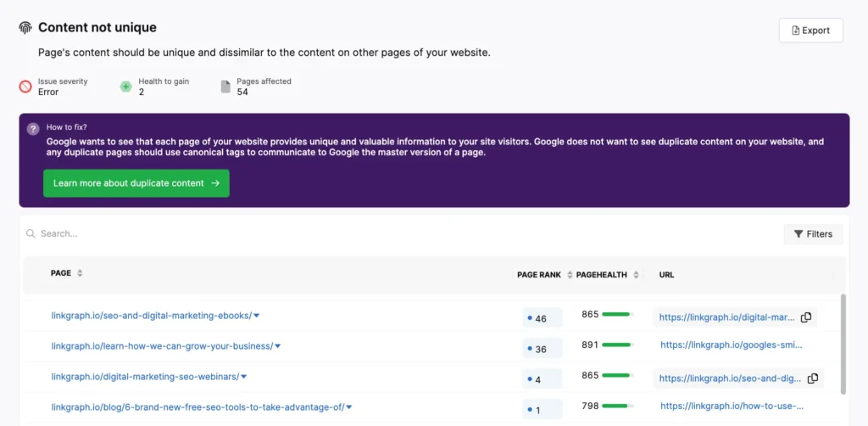Image resolution: width=868 pixels, height=426 pixels.
Task: Sort by PAGE RANK column
Action: pyautogui.click(x=569, y=275)
